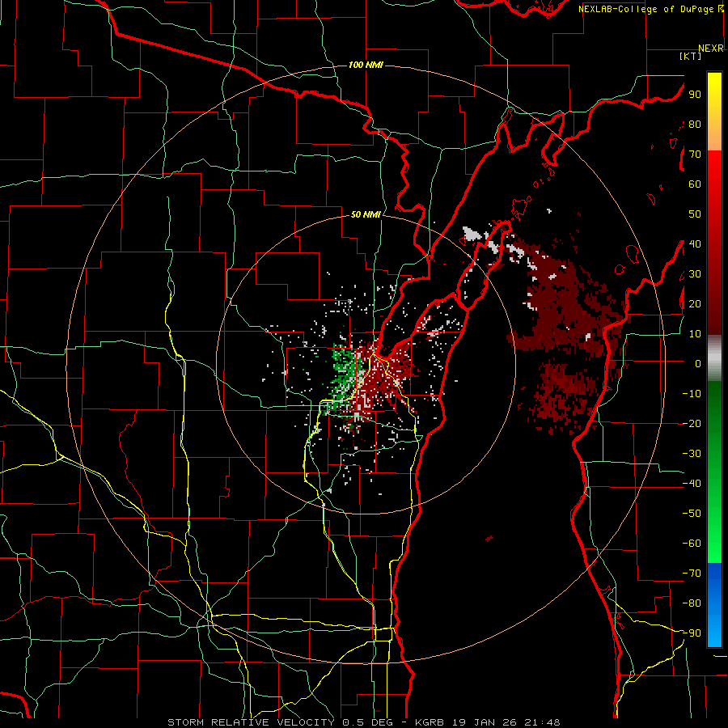Screen dimensions: 728x728
Task: Click the -30 value on velocity scale
Action: 692,454
